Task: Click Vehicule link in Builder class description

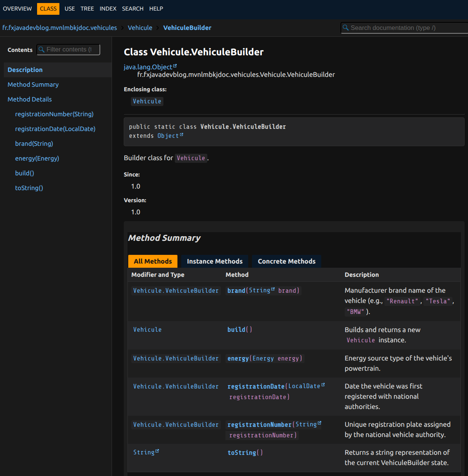Action: [x=191, y=158]
